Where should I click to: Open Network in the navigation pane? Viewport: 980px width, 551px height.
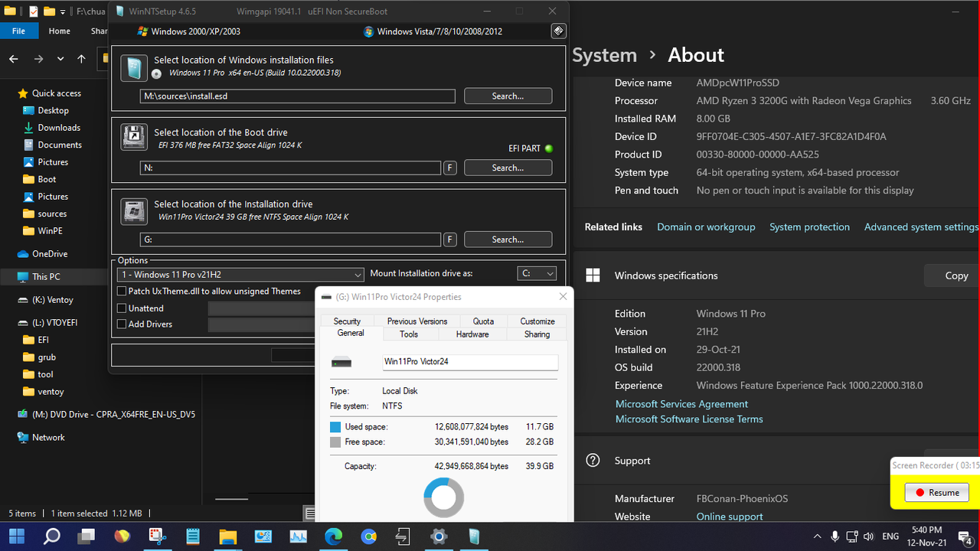(x=41, y=438)
